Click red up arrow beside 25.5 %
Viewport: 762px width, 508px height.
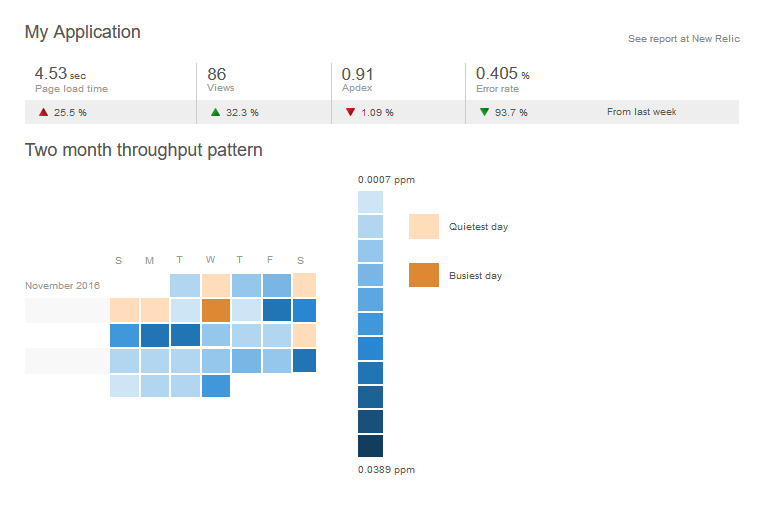coord(43,112)
